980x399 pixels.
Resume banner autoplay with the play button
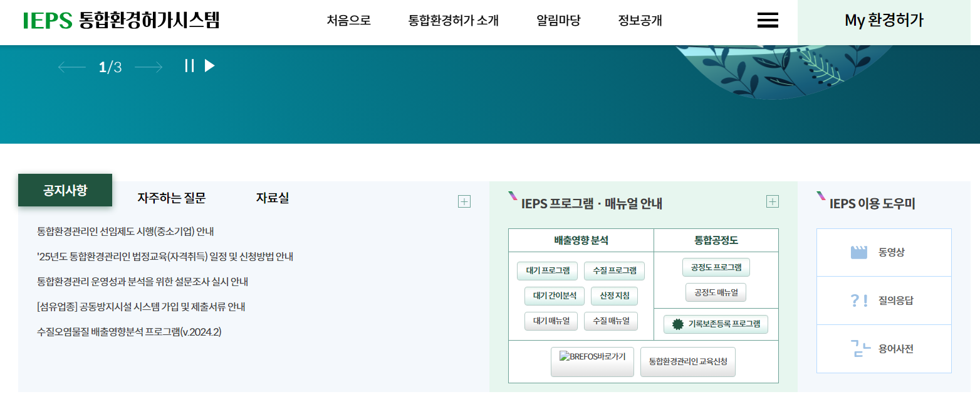click(209, 65)
